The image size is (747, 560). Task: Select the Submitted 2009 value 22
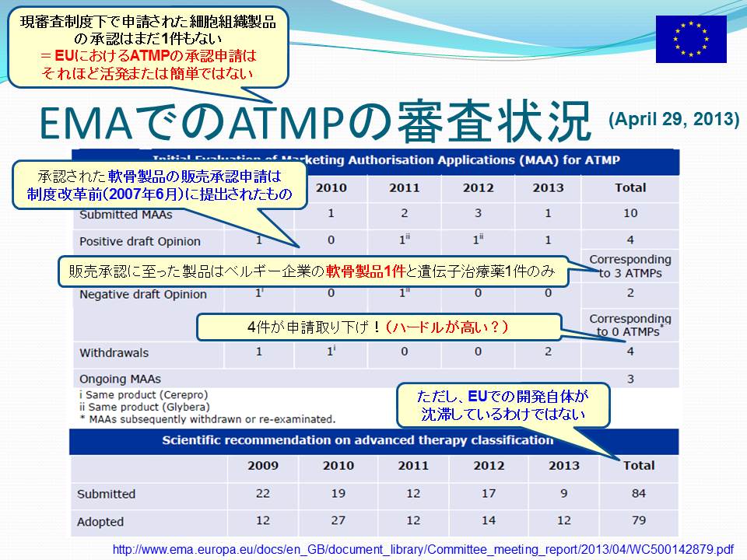pos(263,493)
